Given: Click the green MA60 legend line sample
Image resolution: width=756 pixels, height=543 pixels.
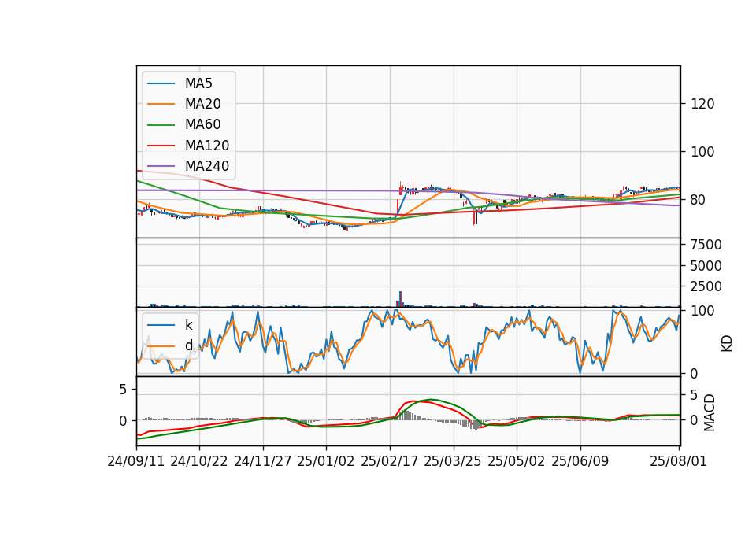Looking at the screenshot, I should coord(161,125).
